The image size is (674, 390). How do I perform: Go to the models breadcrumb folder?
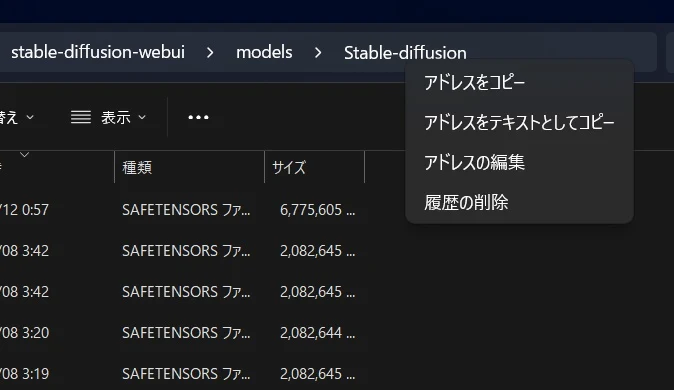(x=264, y=52)
